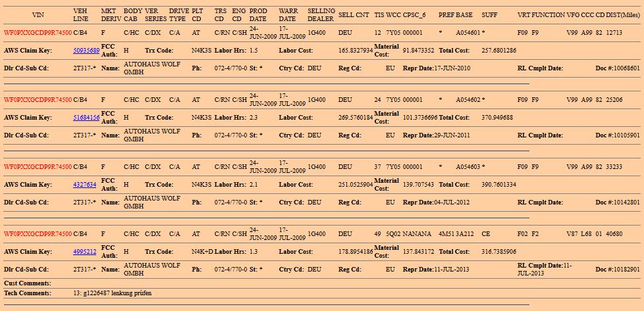Click labor cost value 178.8954186
Viewport: 644px width, 311px height.
[x=355, y=251]
